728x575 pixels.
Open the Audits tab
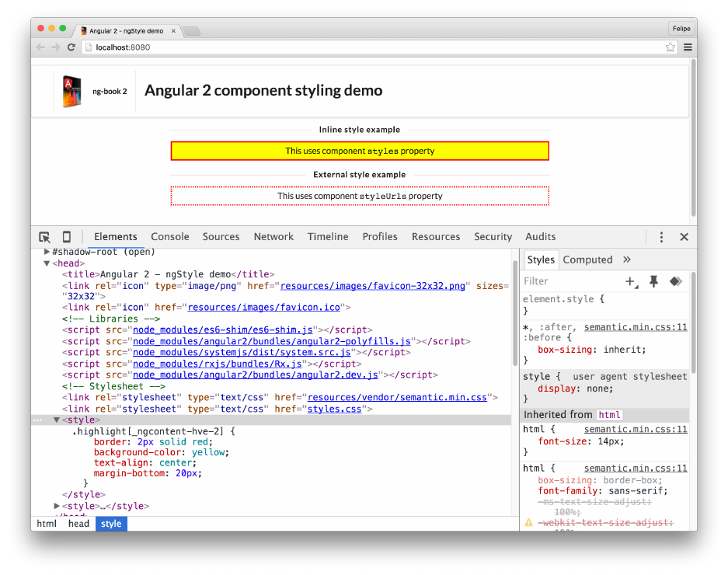tap(541, 237)
